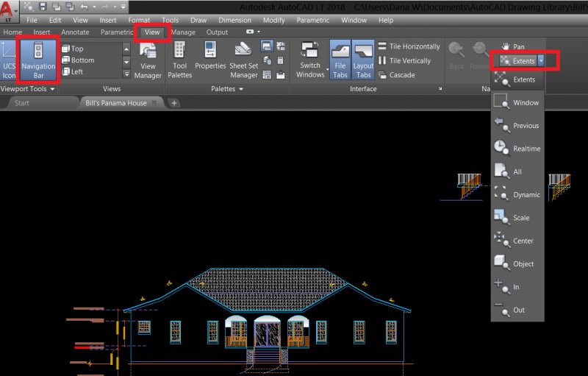Open the ribbon minimize options dropdown arrow
The height and width of the screenshot is (376, 588).
point(259,32)
